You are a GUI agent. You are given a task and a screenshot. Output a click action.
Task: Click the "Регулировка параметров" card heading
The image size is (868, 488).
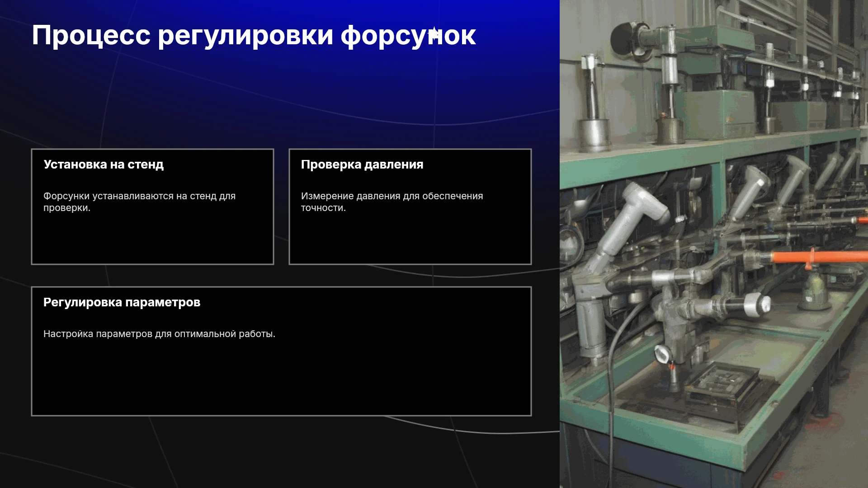coord(122,302)
